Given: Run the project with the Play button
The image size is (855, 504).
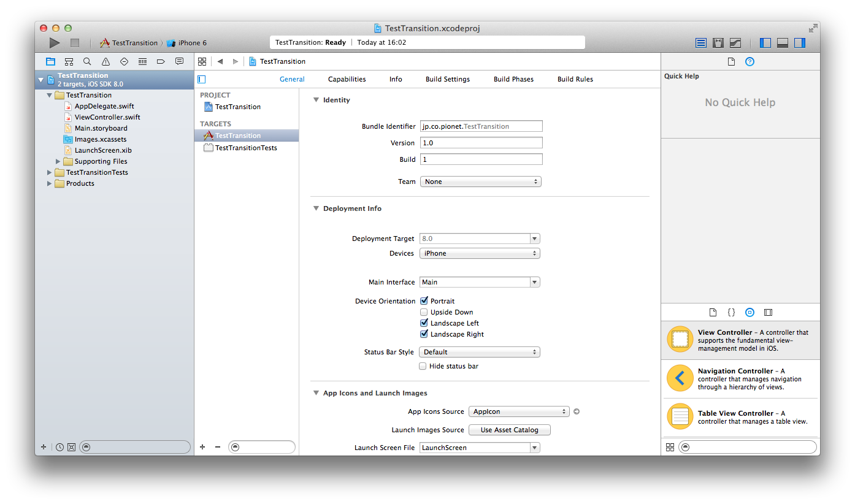Looking at the screenshot, I should (55, 43).
